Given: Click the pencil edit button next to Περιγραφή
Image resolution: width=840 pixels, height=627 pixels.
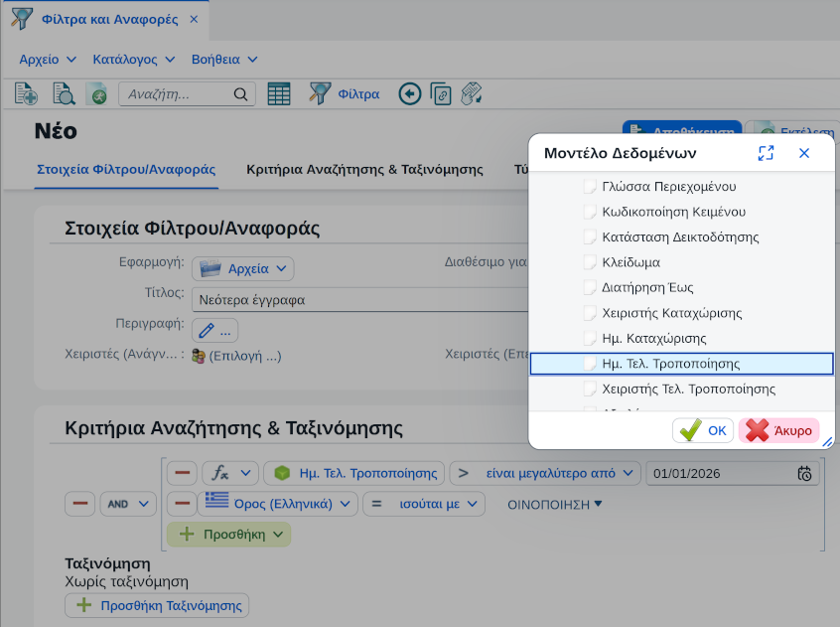Looking at the screenshot, I should coord(214,331).
